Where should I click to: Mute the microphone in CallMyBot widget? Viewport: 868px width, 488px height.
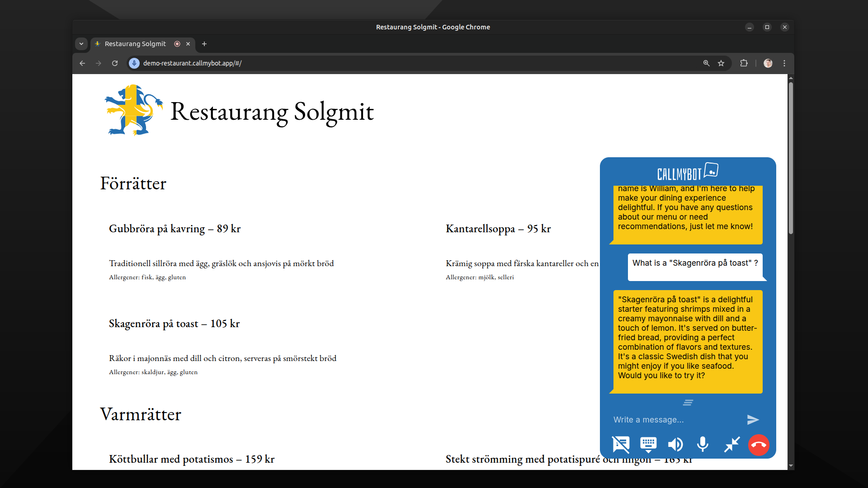tap(703, 445)
